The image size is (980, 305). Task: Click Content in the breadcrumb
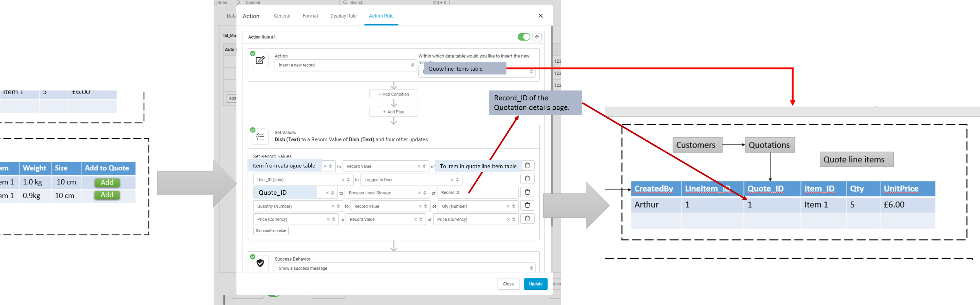pyautogui.click(x=253, y=3)
